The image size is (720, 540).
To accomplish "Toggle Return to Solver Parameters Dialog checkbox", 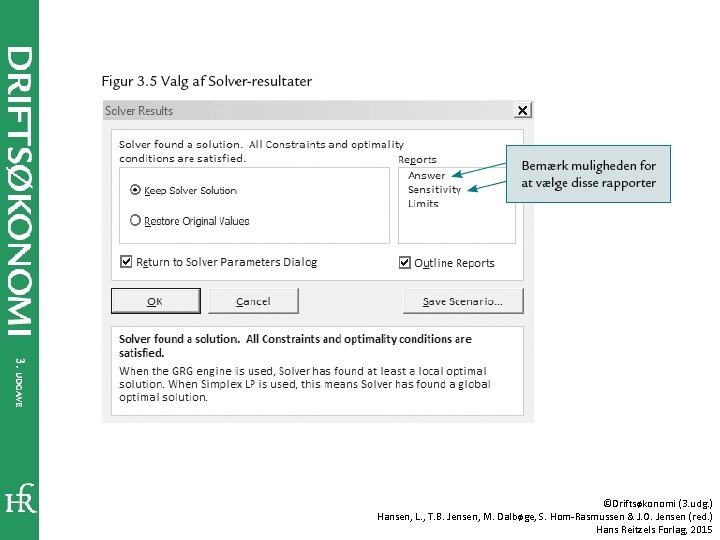I will pos(126,262).
